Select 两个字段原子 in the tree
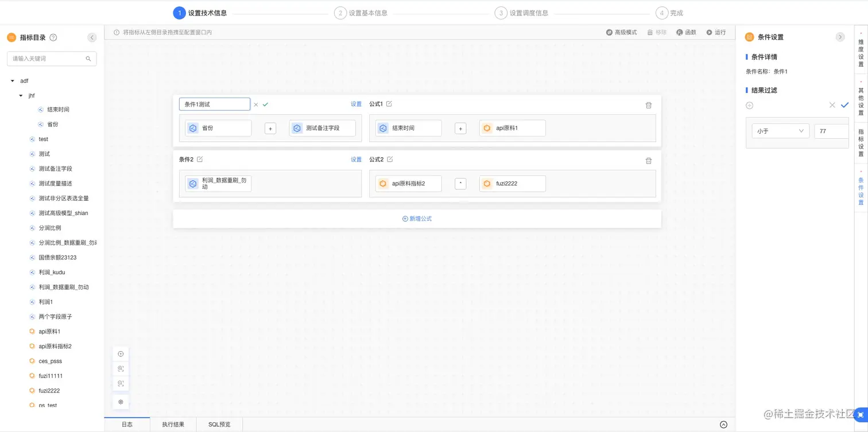This screenshot has width=868, height=432. 55,317
